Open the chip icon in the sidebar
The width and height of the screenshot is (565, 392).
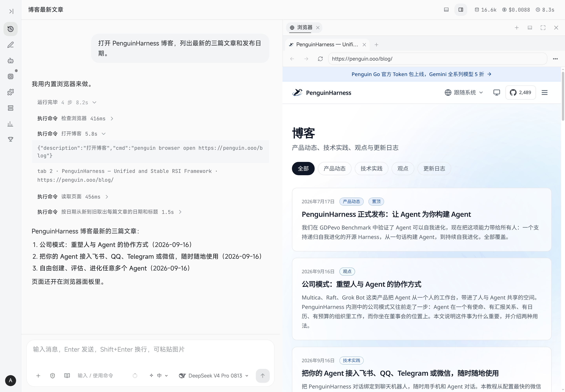11,76
